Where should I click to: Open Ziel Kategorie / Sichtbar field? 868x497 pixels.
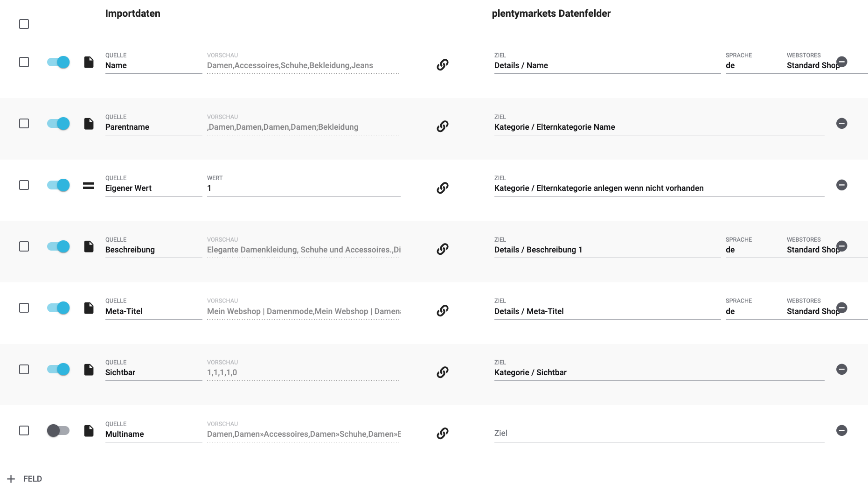(659, 372)
